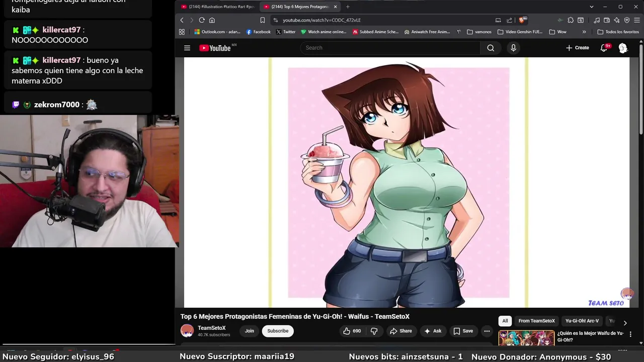Start voice search with the microphone icon
The image size is (644, 362).
tap(513, 48)
